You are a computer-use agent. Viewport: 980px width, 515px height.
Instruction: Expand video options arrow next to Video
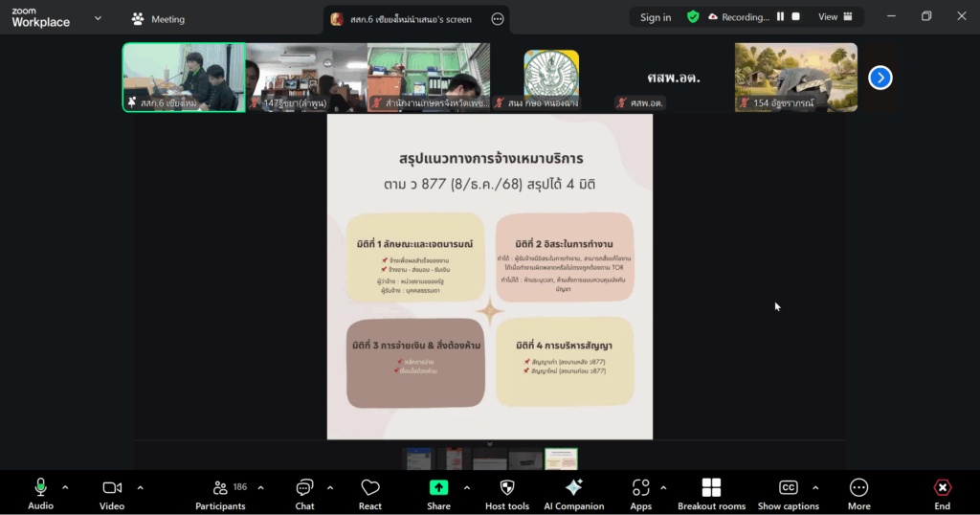(x=140, y=487)
